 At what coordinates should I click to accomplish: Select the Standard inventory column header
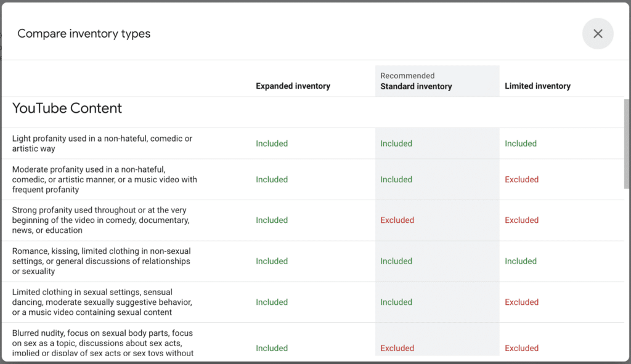point(416,86)
